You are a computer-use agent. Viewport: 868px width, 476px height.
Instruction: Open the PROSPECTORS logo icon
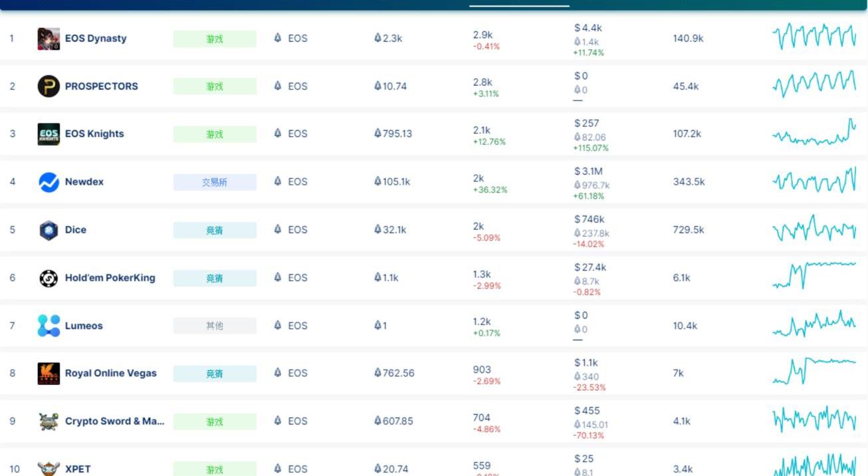(x=49, y=86)
